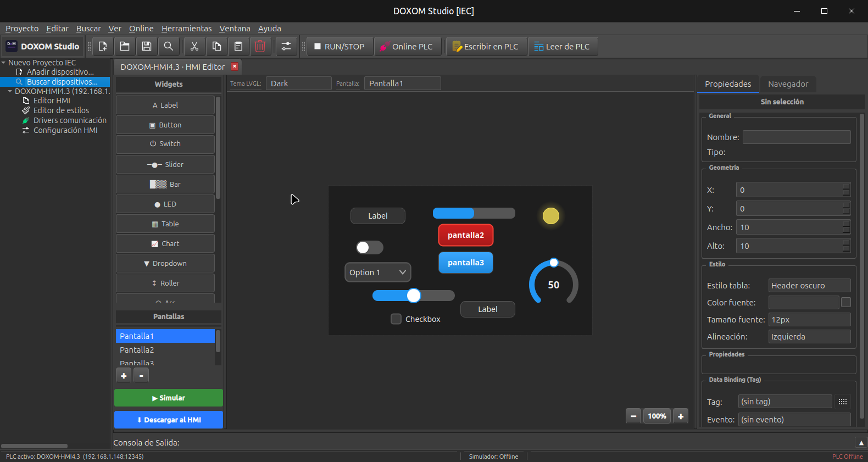
Task: Click the red pantalla2 button on canvas
Action: (x=466, y=235)
